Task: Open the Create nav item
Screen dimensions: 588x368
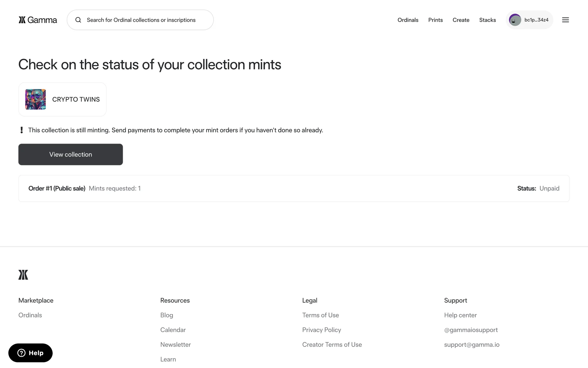Action: tap(461, 20)
